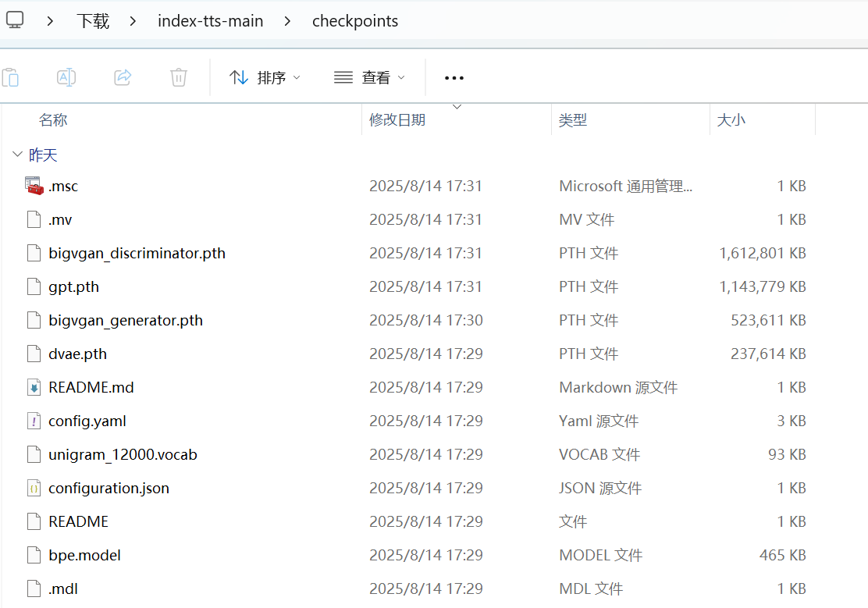
Task: Click the paste clipboard icon in toolbar
Action: pos(10,77)
